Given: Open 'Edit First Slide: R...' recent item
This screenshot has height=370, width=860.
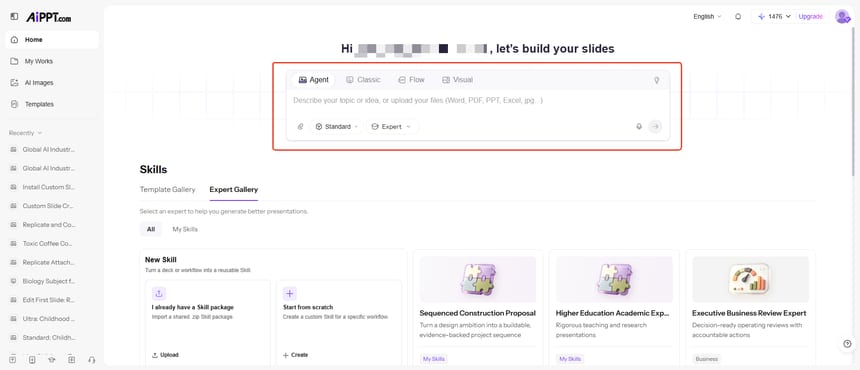Looking at the screenshot, I should click(48, 300).
